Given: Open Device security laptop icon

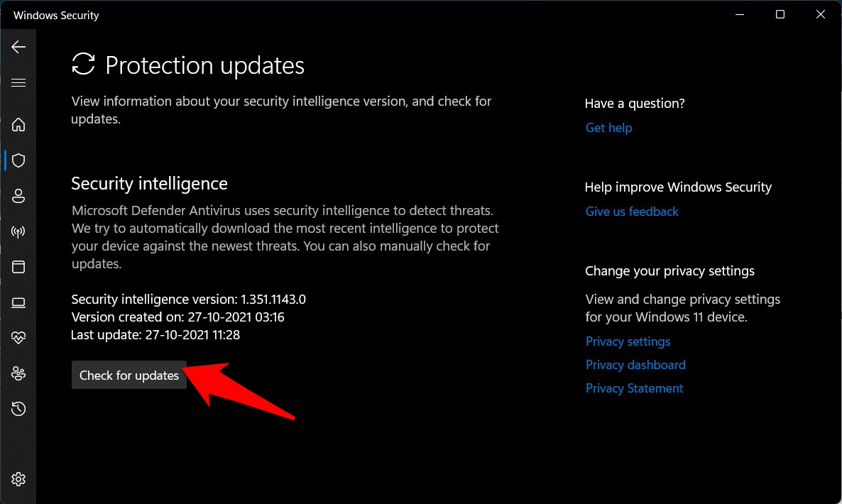Looking at the screenshot, I should [x=18, y=302].
